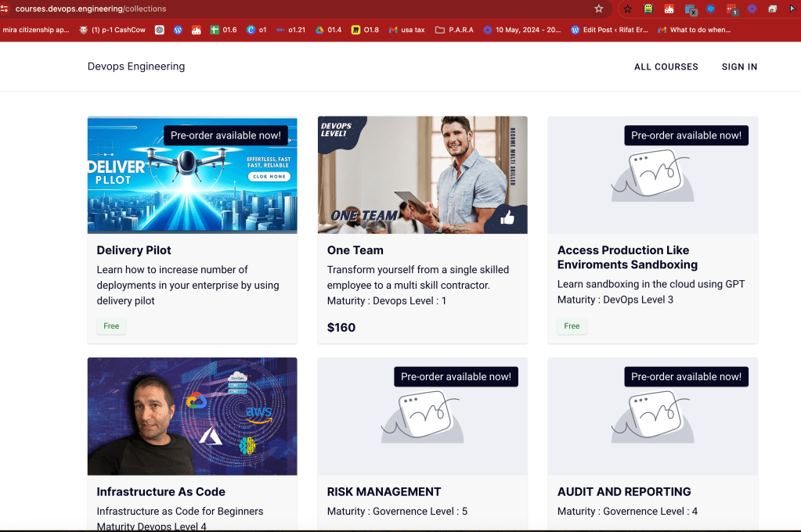Click Pre-order badge on Delivery Pilot
The width and height of the screenshot is (801, 532).
tap(226, 135)
